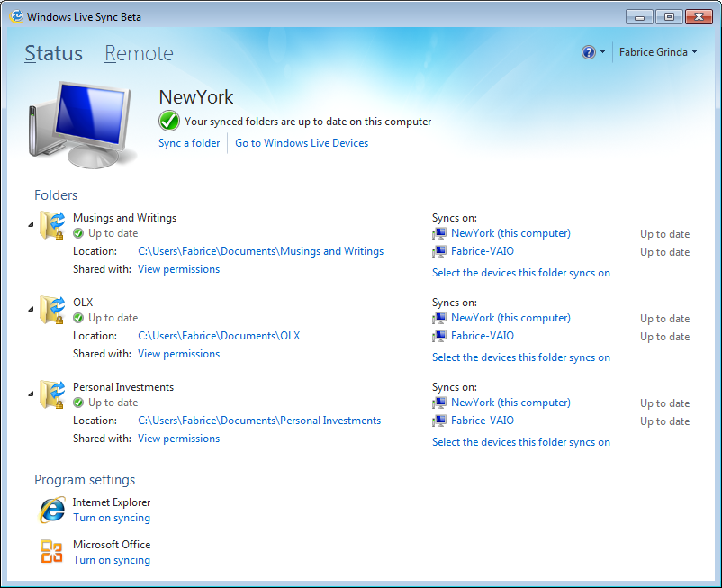Click the Microsoft Office program icon

pos(51,551)
